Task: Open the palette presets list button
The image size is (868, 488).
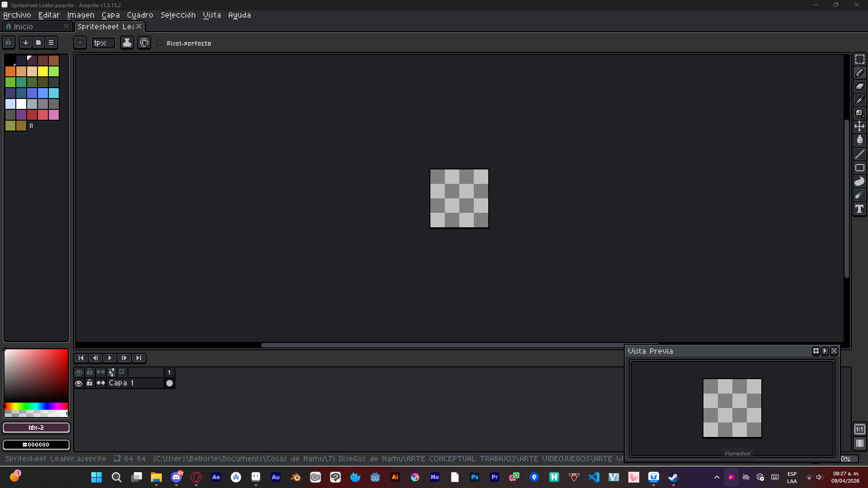Action: (38, 42)
